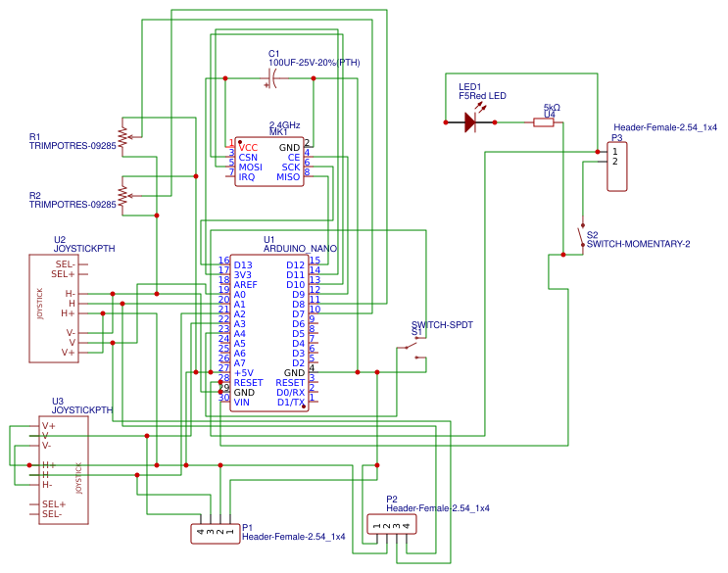
Task: Click the LED1 red diode symbol
Action: tap(470, 122)
